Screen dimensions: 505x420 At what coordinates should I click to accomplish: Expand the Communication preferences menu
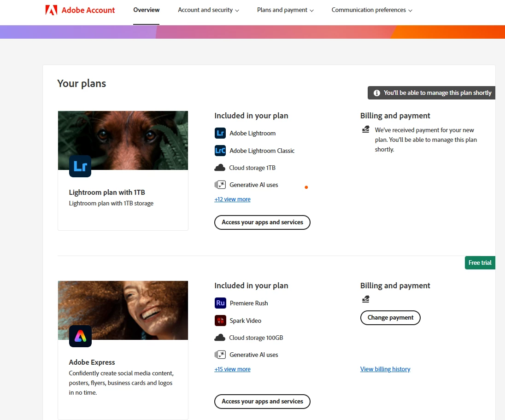coord(372,10)
